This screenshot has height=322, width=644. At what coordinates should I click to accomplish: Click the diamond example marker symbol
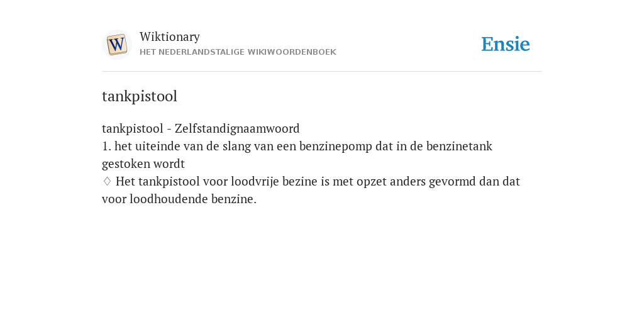tap(107, 181)
